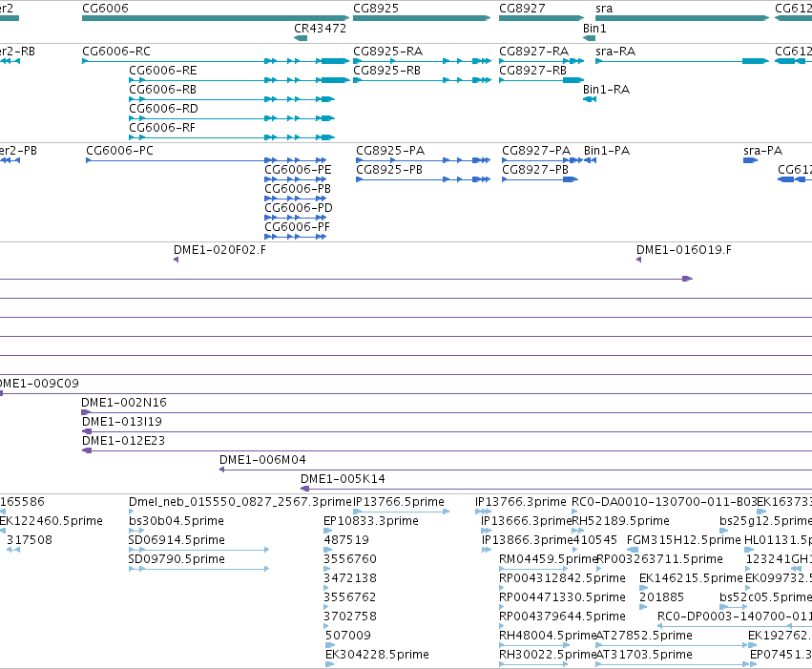The height and width of the screenshot is (669, 812).
Task: Open the sra-PA CDS label
Action: pos(762,151)
